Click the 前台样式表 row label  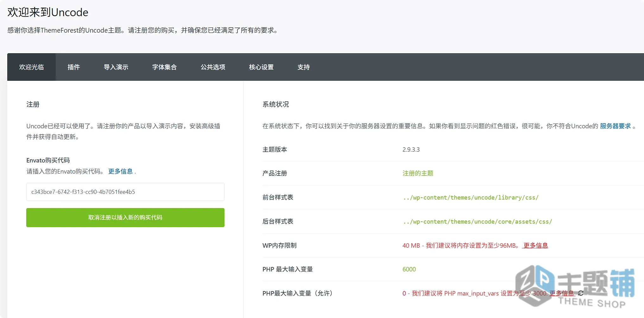pos(278,197)
